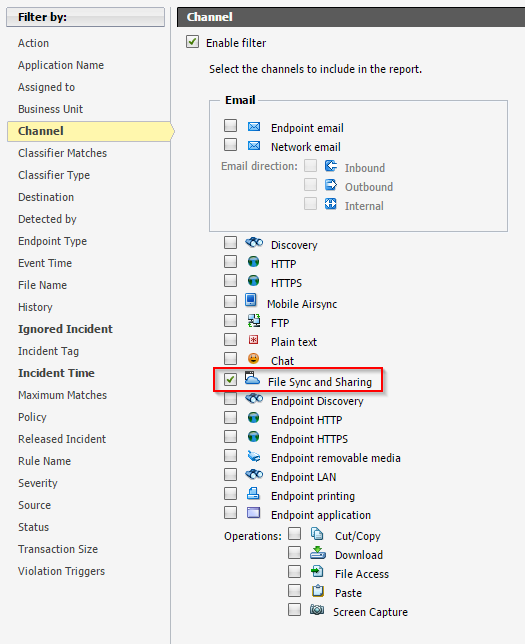Screen dimensions: 525x644
Task: Uncheck File Sync and Sharing checkbox
Action: pyautogui.click(x=230, y=380)
